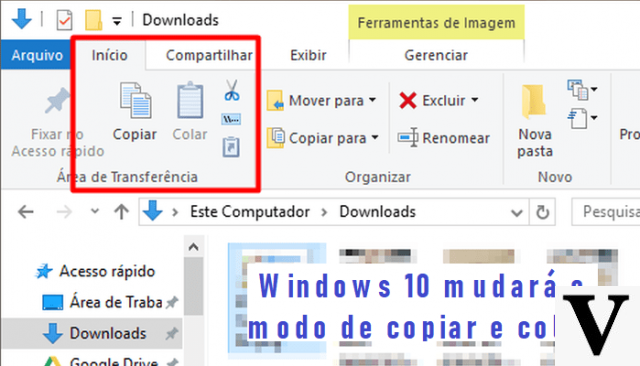Click the Acesso rápido star icon
This screenshot has height=366, width=640.
[x=44, y=271]
